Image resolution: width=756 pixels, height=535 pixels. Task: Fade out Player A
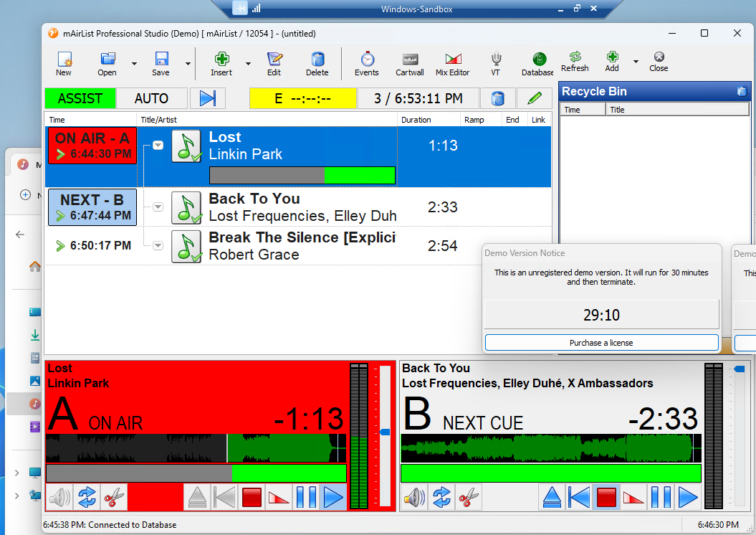[279, 497]
